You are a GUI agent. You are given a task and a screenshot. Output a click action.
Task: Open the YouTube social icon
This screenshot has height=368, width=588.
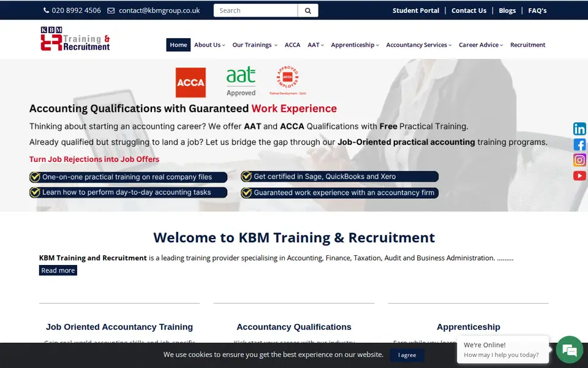[579, 176]
